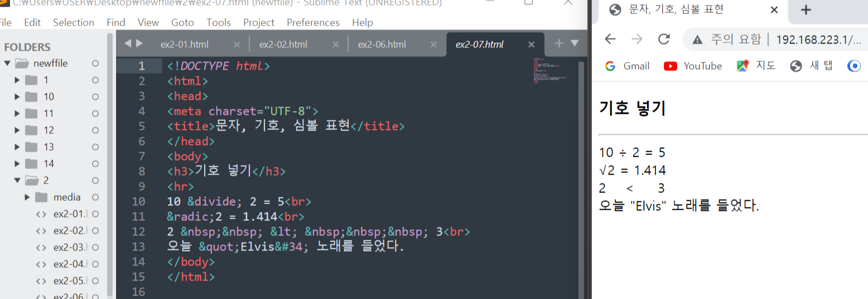Click the Chrome address bar URL
The width and height of the screenshot is (868, 299).
pos(818,40)
